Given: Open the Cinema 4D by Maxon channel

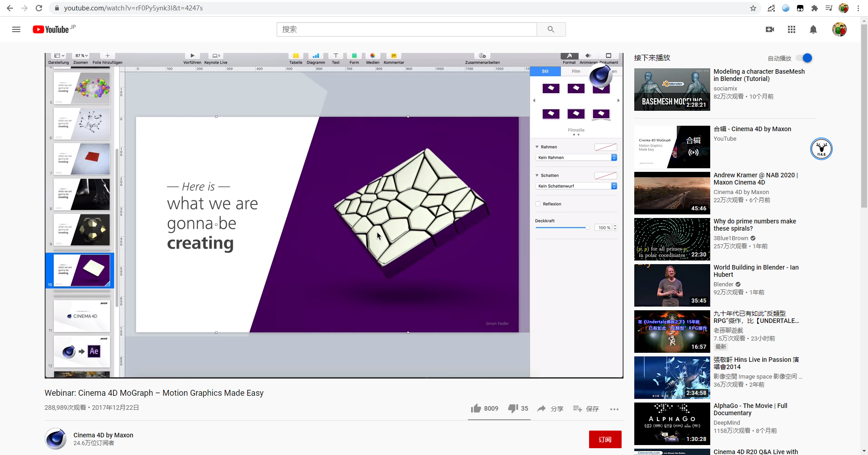Looking at the screenshot, I should 103,435.
